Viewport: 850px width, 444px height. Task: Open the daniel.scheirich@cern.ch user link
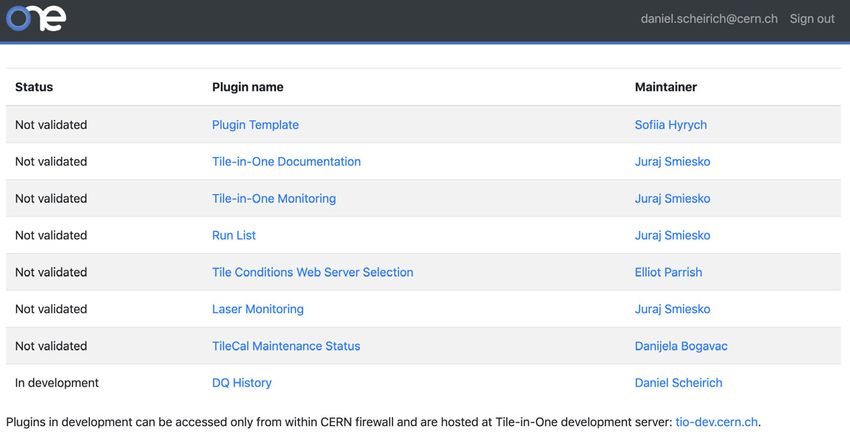pyautogui.click(x=709, y=18)
